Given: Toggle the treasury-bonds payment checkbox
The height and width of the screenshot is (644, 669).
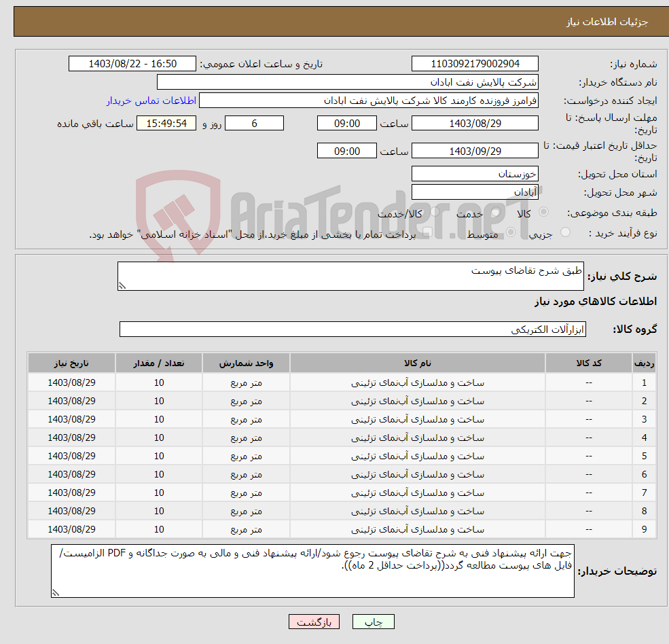Looking at the screenshot, I should tap(427, 232).
